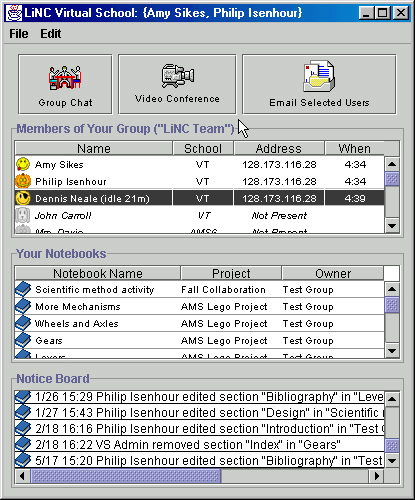415x500 pixels.
Task: Open the File menu
Action: point(19,34)
